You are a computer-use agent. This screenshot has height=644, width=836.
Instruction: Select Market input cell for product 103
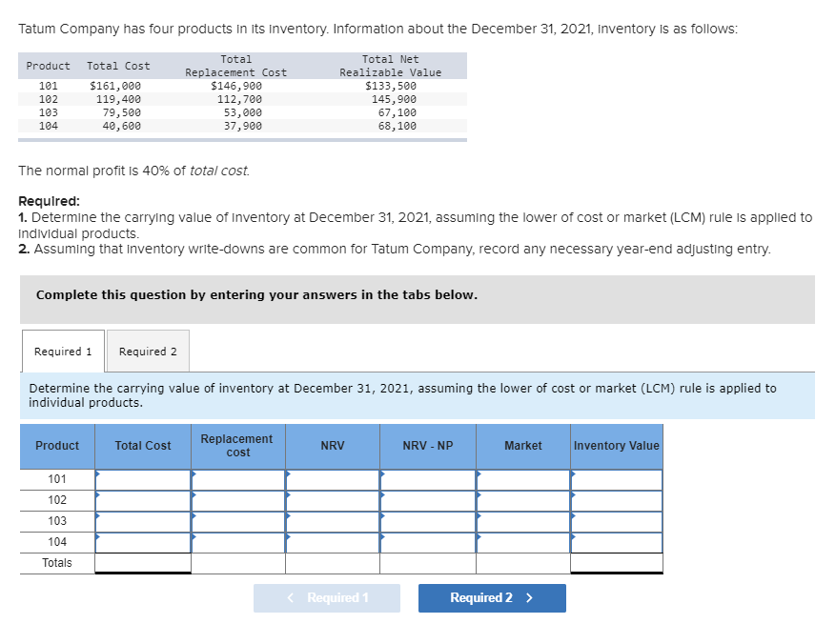pyautogui.click(x=523, y=521)
